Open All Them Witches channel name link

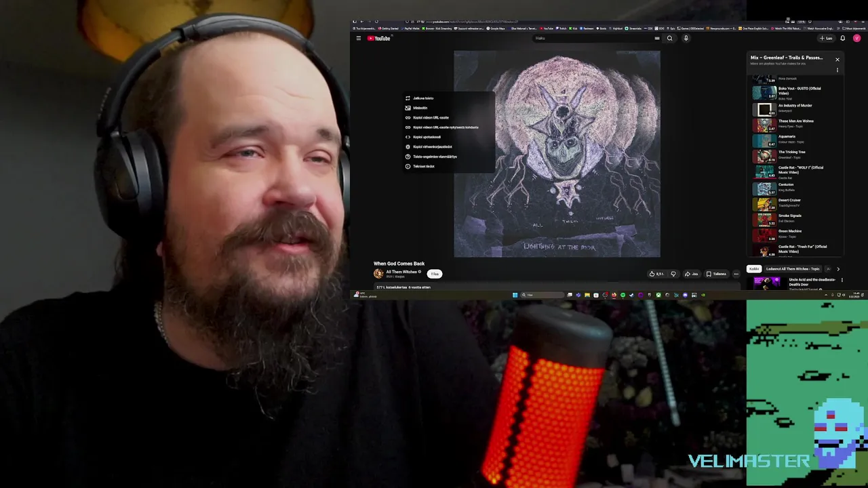[x=401, y=272]
